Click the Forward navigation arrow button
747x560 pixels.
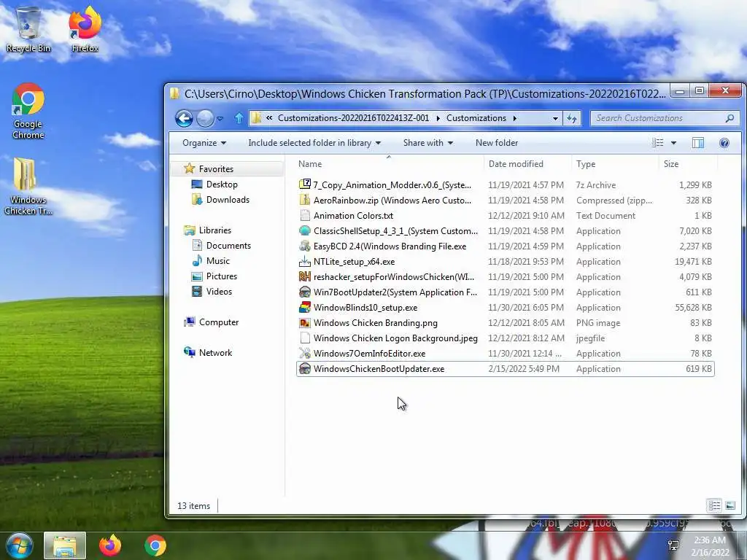(205, 118)
